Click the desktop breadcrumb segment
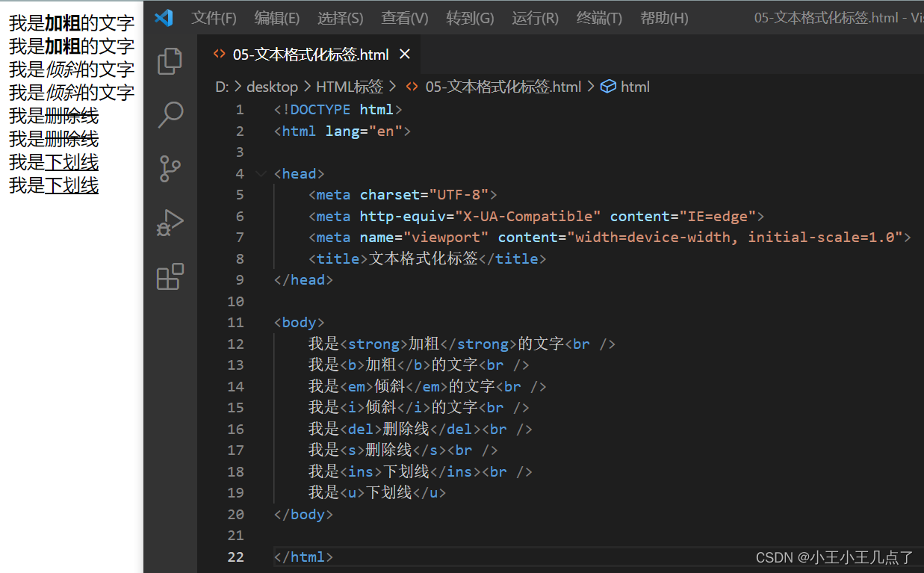The image size is (924, 573). (272, 87)
